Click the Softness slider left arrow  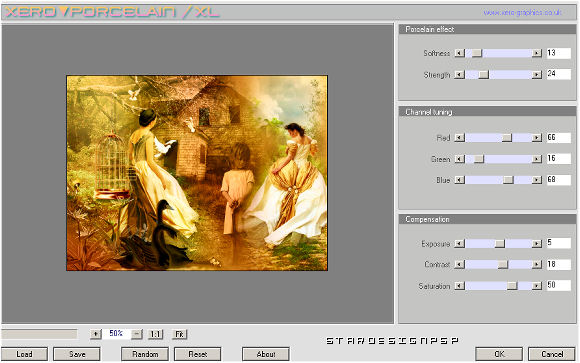coord(459,53)
